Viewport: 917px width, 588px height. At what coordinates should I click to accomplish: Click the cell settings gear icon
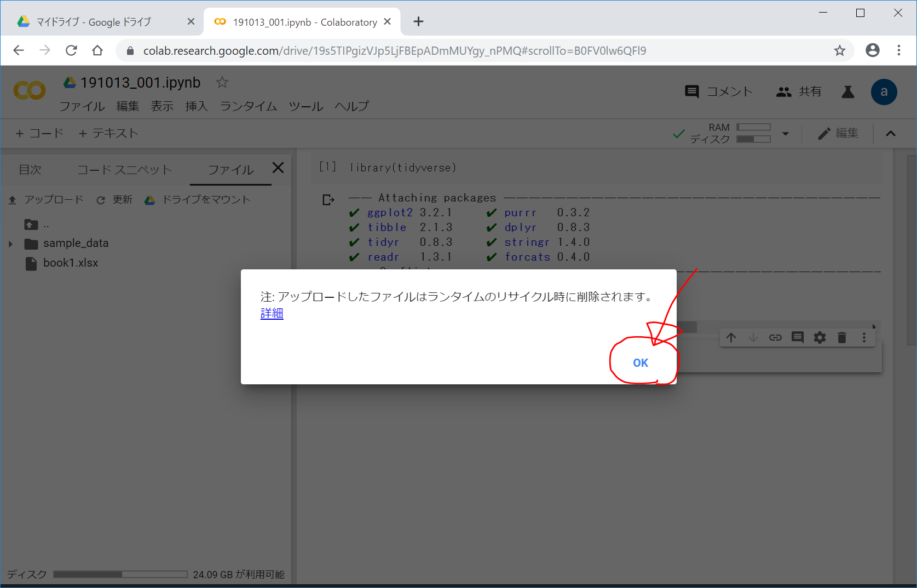(820, 338)
